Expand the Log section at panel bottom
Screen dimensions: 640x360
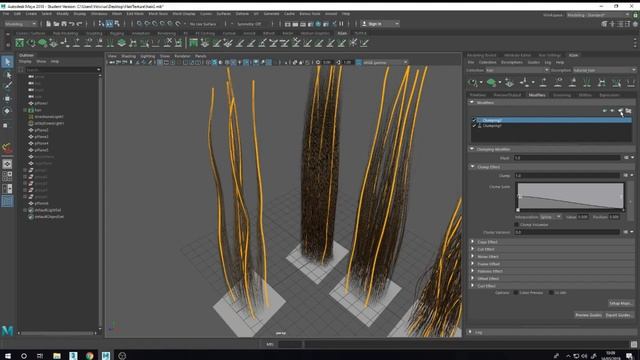coord(470,332)
